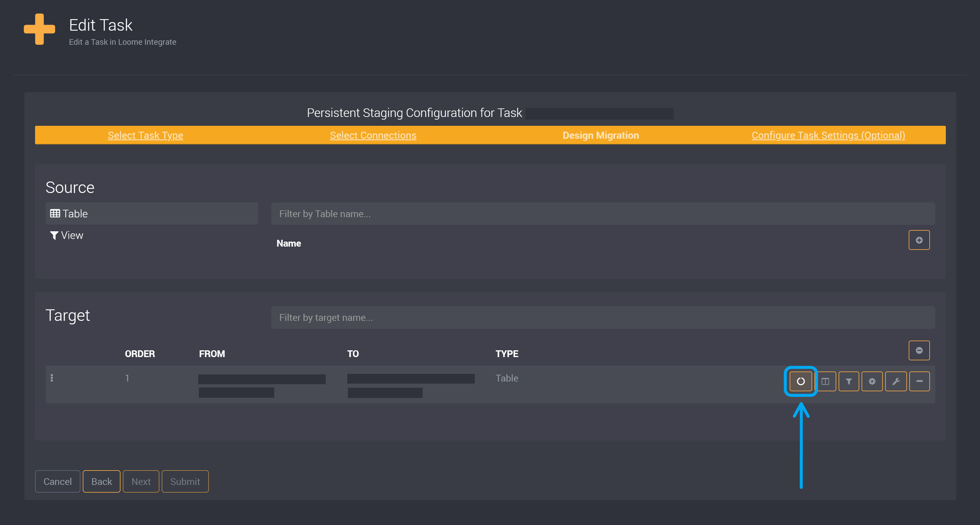Open the column mapping icon on the target row
This screenshot has height=525, width=980.
pyautogui.click(x=826, y=381)
